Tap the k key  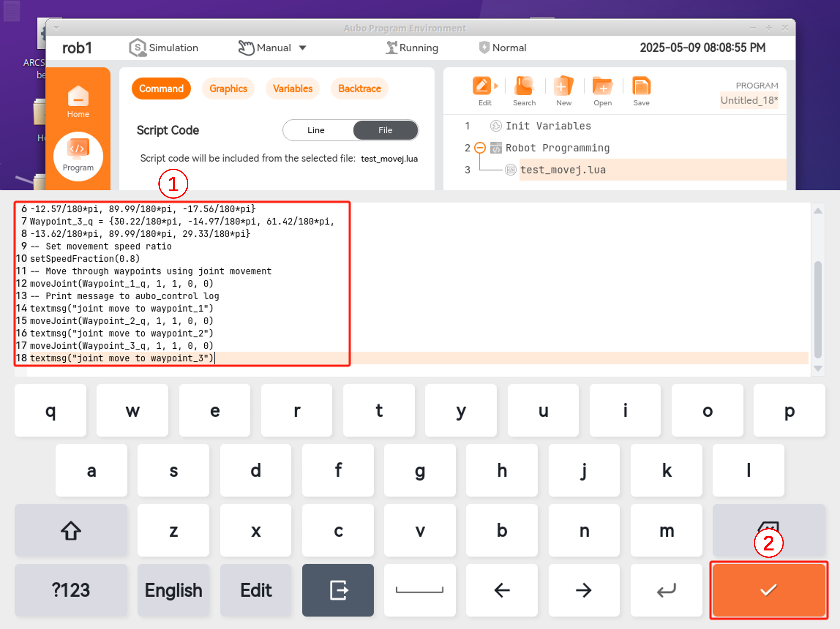click(x=666, y=470)
